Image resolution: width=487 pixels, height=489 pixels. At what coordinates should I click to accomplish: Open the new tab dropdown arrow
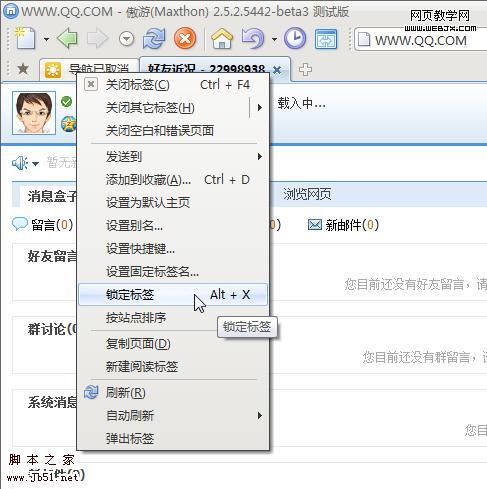[x=46, y=39]
